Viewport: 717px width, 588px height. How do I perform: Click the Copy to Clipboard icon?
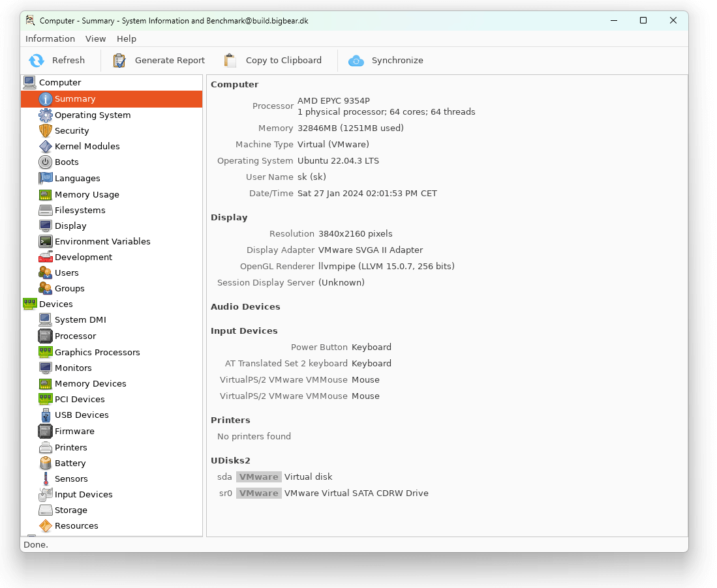[230, 61]
